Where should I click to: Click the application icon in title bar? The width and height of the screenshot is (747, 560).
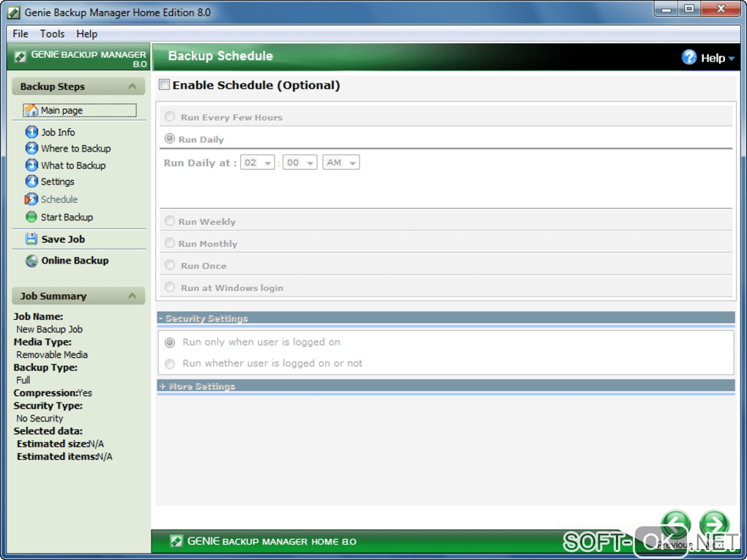(14, 12)
